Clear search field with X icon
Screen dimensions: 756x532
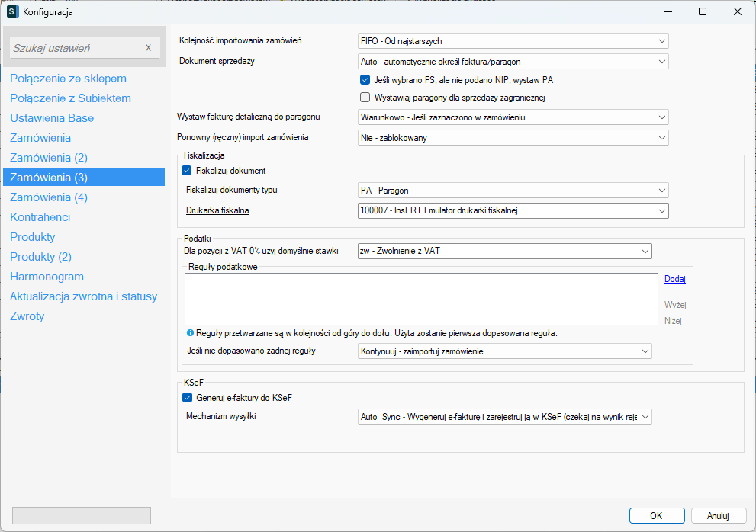pos(149,48)
